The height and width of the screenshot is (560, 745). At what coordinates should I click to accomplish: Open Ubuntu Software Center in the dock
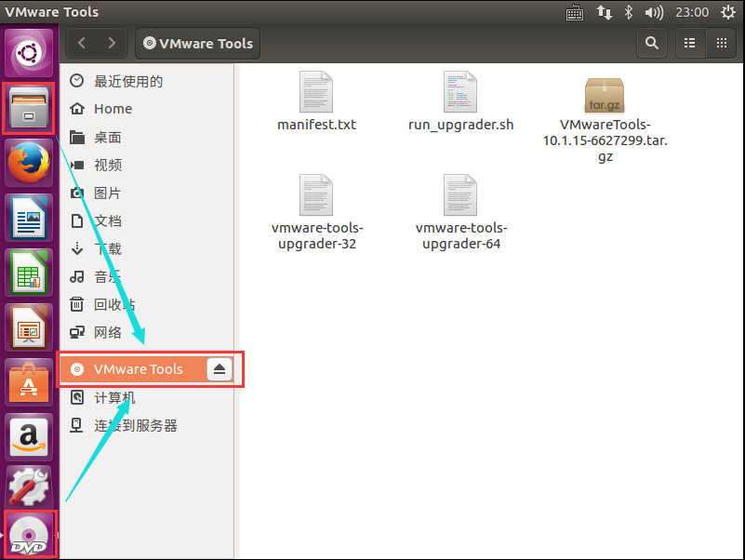pos(29,382)
